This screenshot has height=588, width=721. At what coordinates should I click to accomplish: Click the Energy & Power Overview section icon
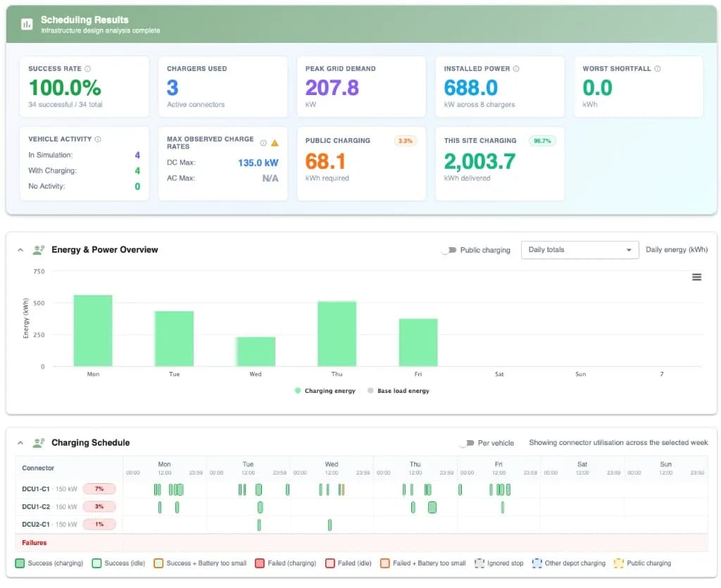pyautogui.click(x=39, y=250)
